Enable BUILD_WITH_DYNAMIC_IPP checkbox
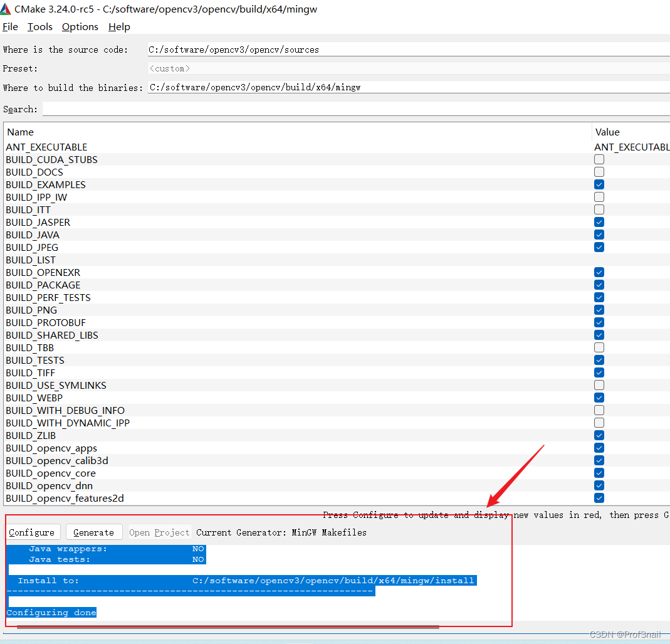 tap(599, 423)
